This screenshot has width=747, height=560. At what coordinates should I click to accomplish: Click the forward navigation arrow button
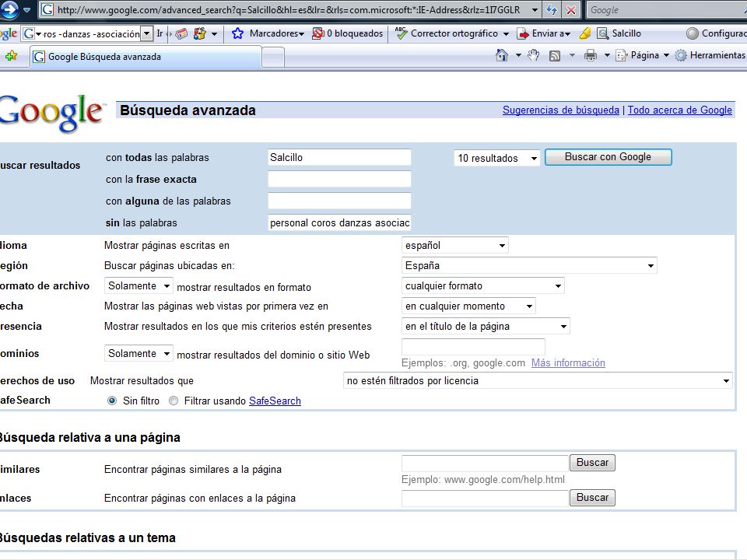[x=9, y=9]
